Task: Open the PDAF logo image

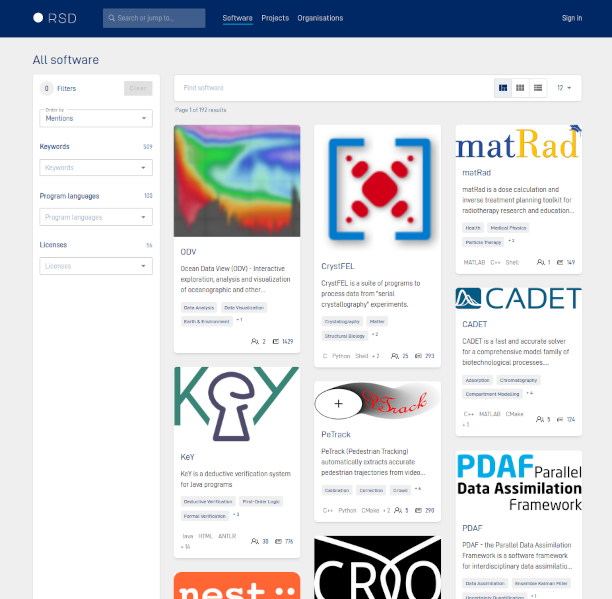Action: pos(518,482)
